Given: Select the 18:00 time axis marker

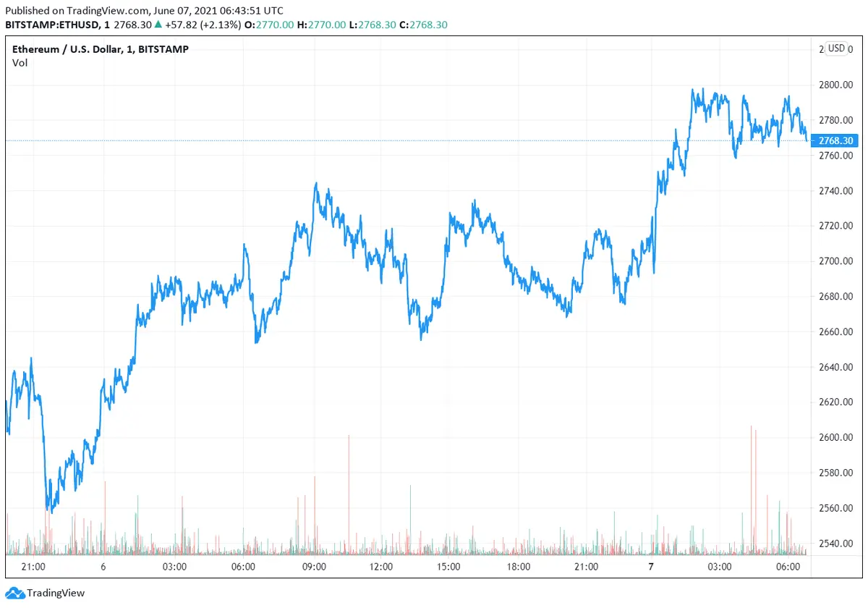Looking at the screenshot, I should [x=518, y=567].
